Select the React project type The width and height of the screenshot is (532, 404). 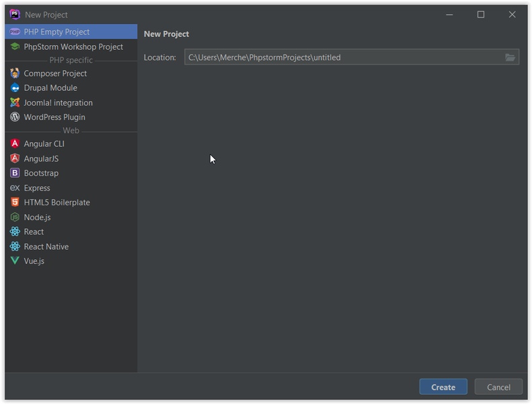[34, 232]
